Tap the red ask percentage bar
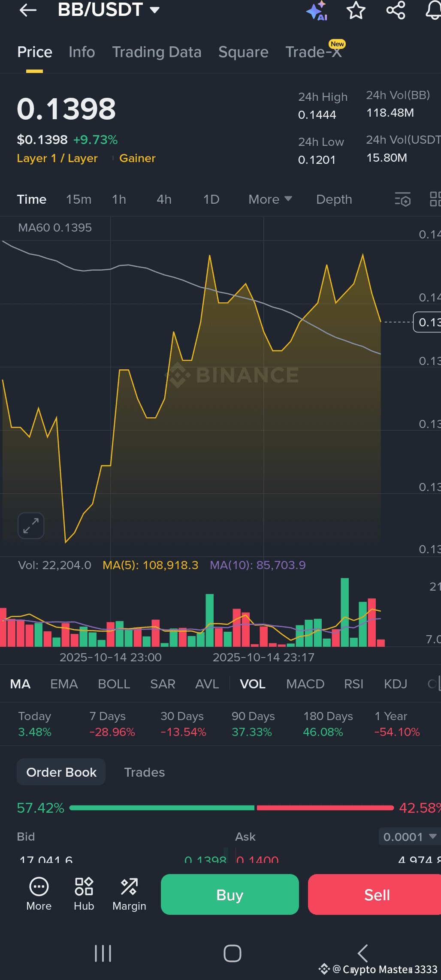 (325, 808)
